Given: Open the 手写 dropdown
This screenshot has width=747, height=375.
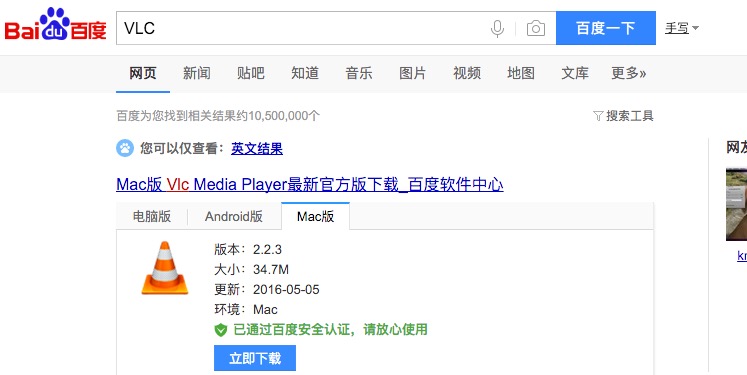Looking at the screenshot, I should coord(682,28).
